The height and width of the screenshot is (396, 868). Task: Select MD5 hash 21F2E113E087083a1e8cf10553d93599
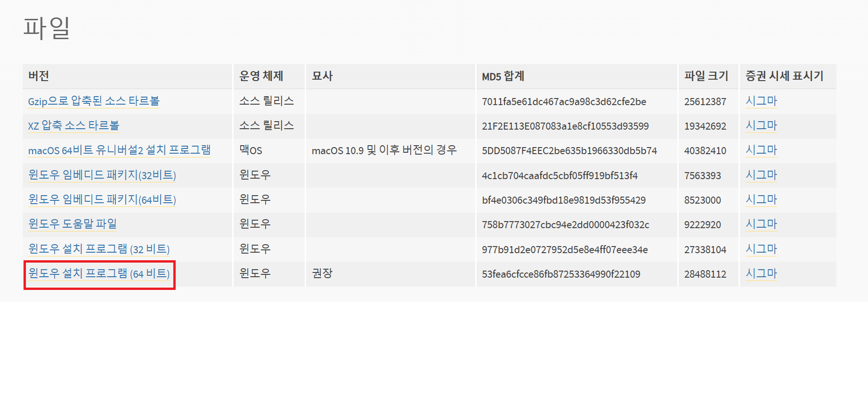(565, 126)
